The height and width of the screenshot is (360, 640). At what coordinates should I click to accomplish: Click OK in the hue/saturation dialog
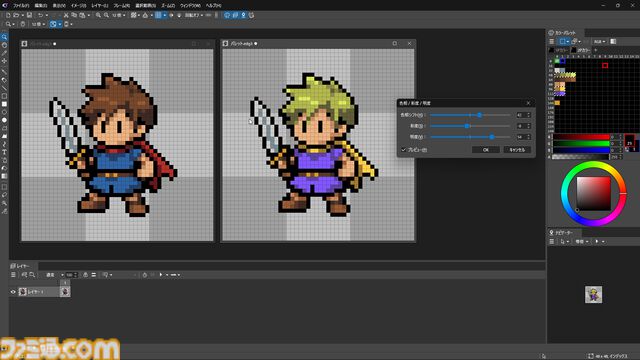486,150
